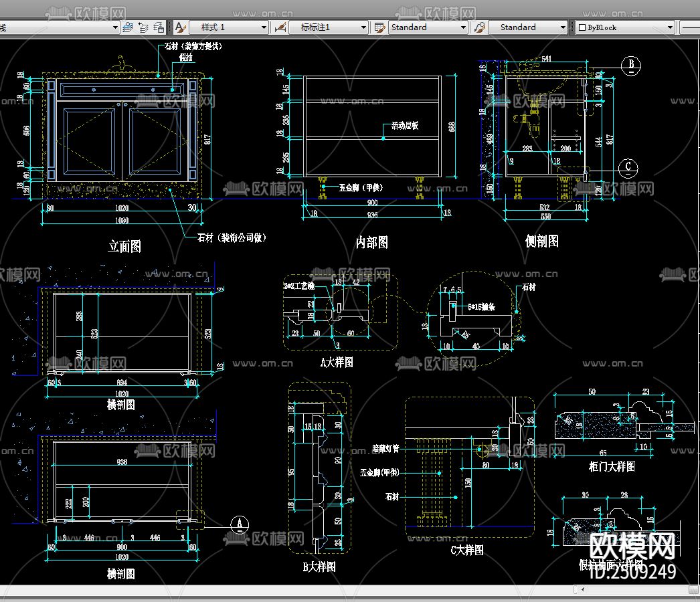Screen dimensions: 700x602
Task: Open the Standard table style dropdown
Action: click(428, 27)
